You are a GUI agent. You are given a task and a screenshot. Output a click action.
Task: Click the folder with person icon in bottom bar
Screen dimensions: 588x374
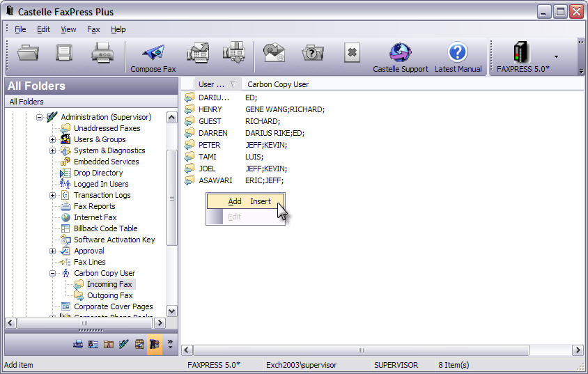click(x=109, y=343)
